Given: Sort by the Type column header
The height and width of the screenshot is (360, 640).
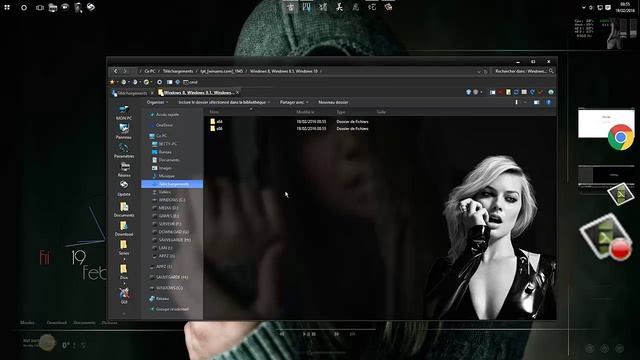Looking at the screenshot, I should tap(341, 112).
